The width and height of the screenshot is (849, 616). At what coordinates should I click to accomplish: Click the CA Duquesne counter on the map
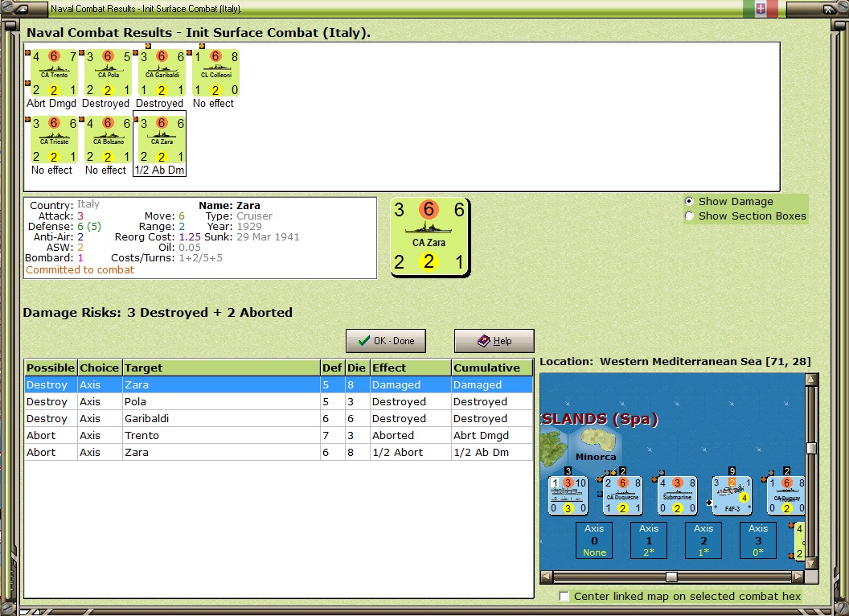coord(622,495)
